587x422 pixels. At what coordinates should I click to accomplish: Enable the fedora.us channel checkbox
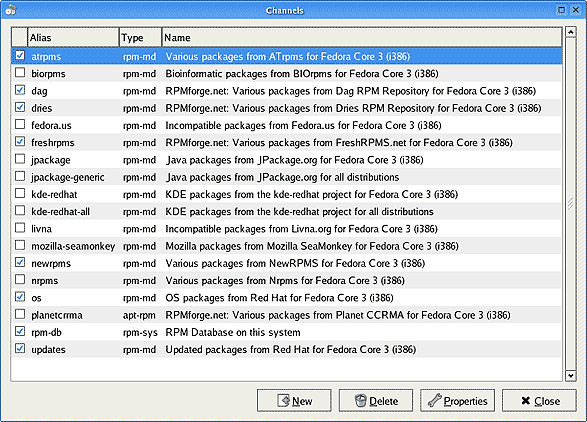[x=20, y=124]
